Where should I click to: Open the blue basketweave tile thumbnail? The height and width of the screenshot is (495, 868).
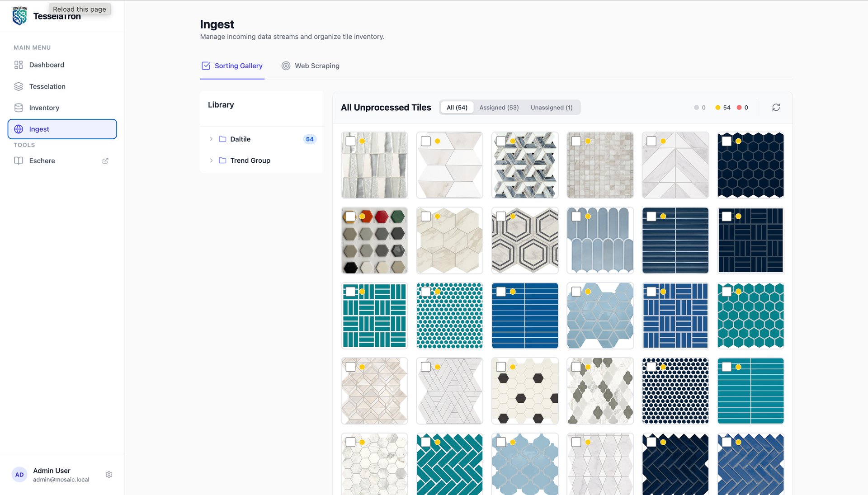point(675,316)
